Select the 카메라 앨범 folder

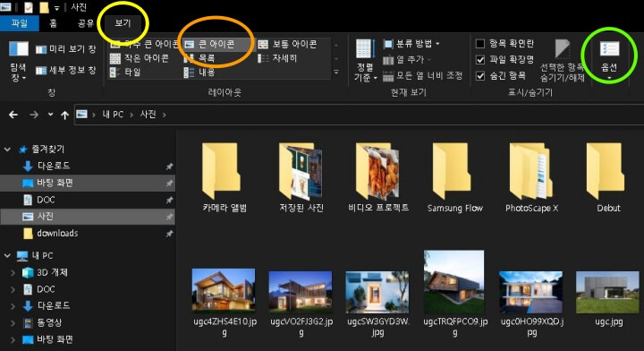224,177
